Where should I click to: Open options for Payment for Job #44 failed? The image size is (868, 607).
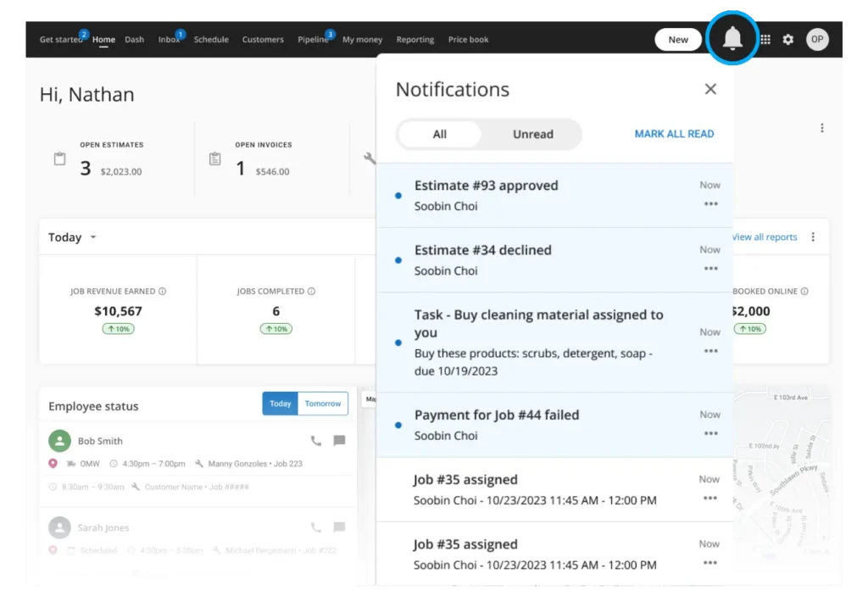point(710,434)
